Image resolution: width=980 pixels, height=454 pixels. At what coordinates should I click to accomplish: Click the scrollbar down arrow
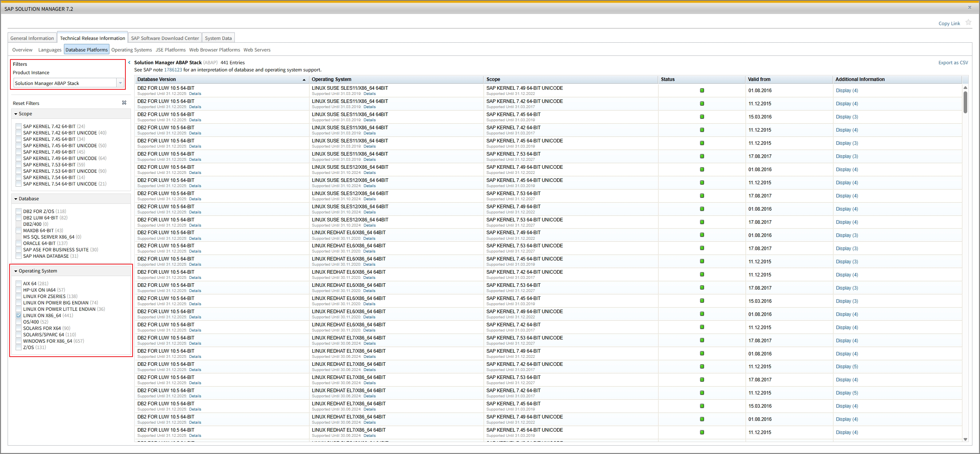point(965,439)
